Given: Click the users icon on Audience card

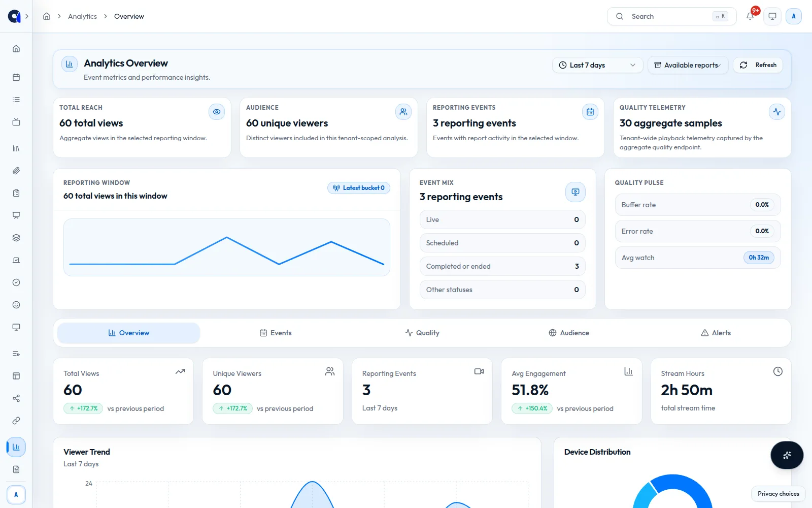Looking at the screenshot, I should [x=403, y=112].
